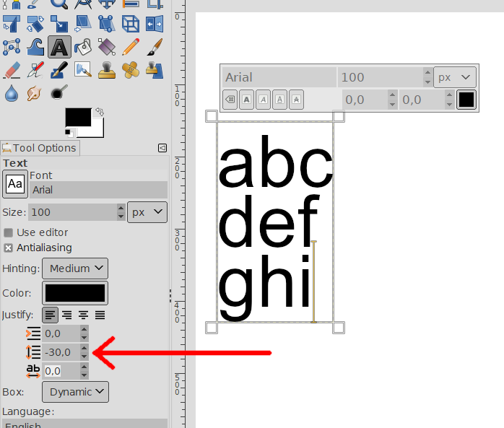Viewport: 504px width, 428px height.
Task: Click the on-canvas font size field
Action: point(381,77)
